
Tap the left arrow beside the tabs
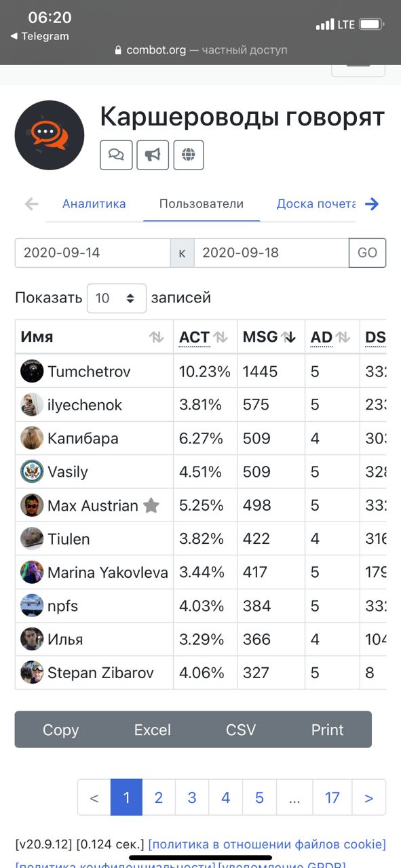point(31,203)
